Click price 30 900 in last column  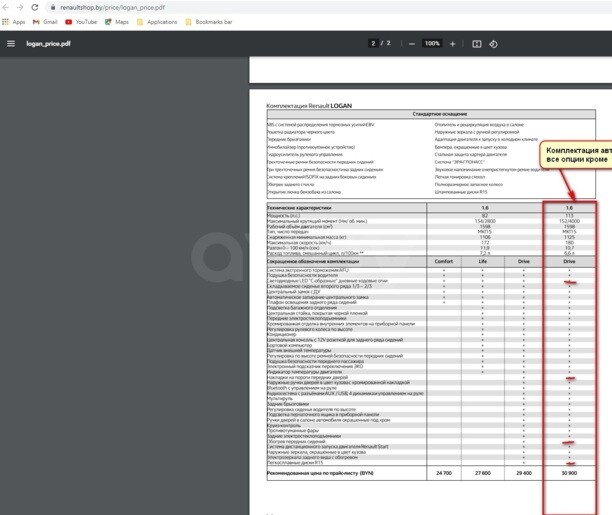tap(569, 473)
